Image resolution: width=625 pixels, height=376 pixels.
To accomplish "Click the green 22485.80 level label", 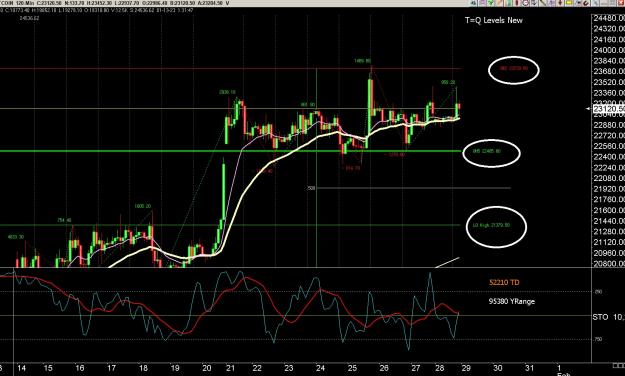I will 487,152.
